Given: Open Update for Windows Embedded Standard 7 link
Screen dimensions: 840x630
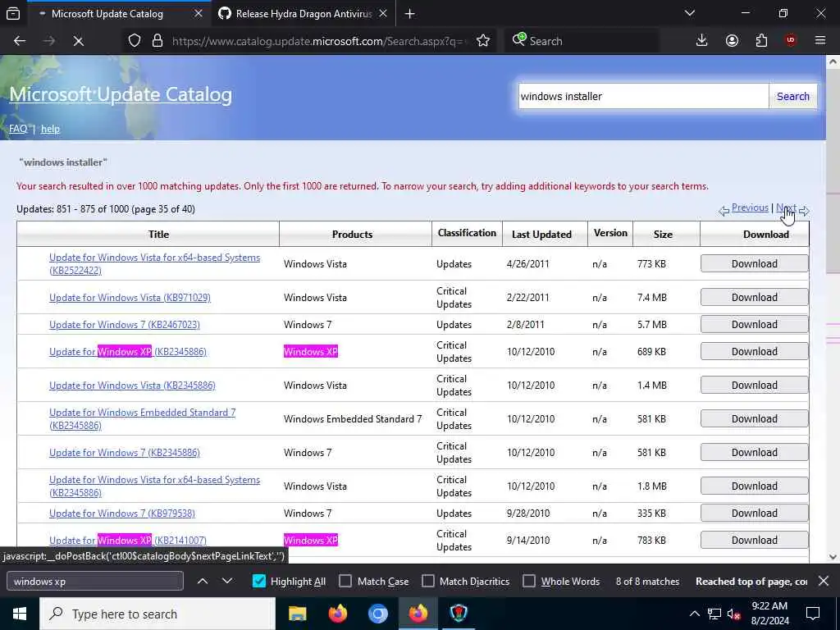Looking at the screenshot, I should [x=143, y=419].
